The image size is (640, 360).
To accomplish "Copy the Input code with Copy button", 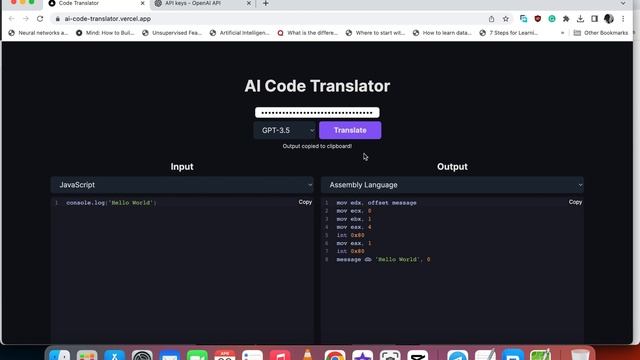I will [305, 202].
